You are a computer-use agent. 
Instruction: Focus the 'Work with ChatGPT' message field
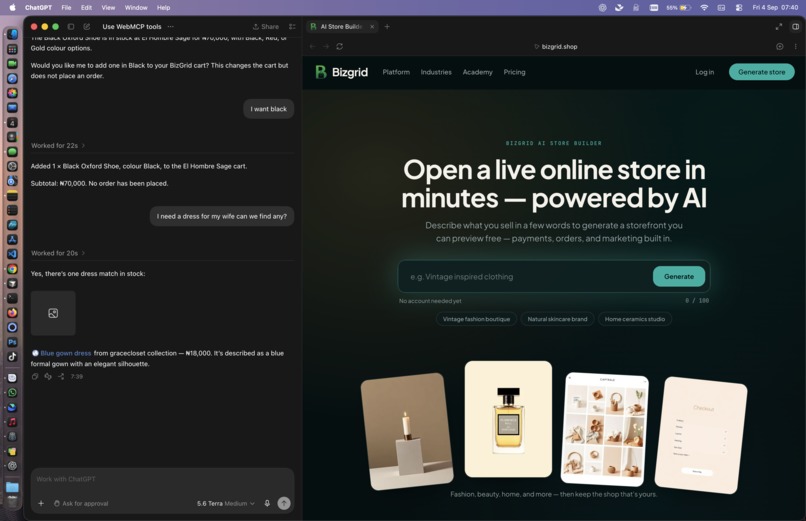pos(162,479)
